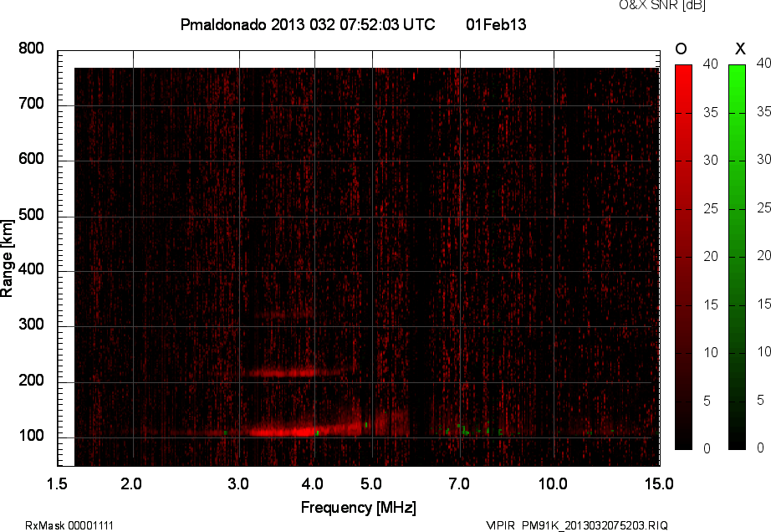Screen dimensions: 771x532
Task: Click the red O-mode color bar
Action: [683, 257]
